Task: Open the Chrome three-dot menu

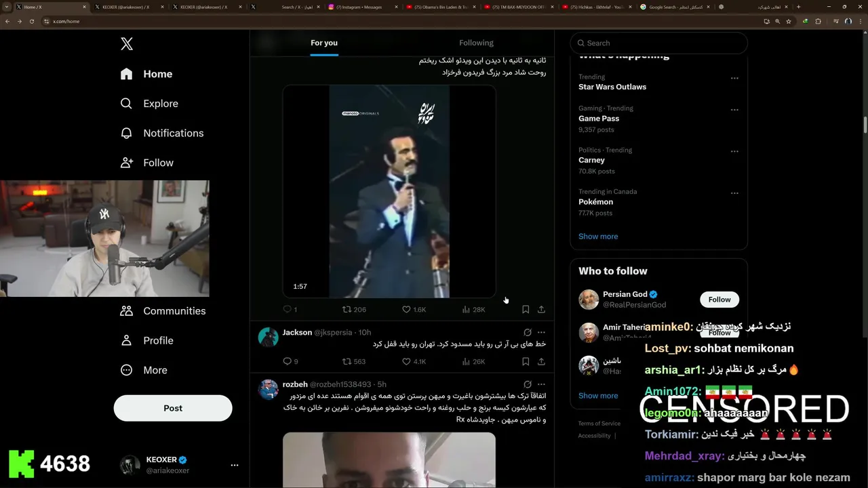Action: click(861, 21)
